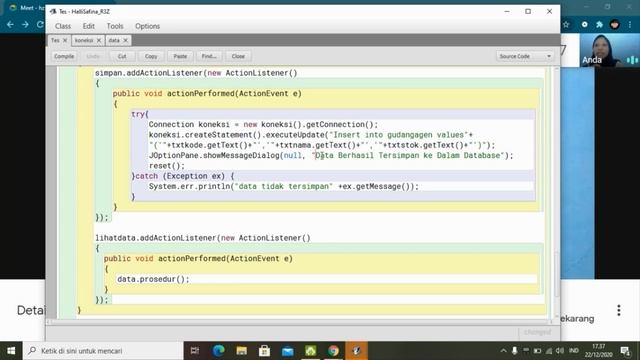Open the taskbar clock and date

598,351
